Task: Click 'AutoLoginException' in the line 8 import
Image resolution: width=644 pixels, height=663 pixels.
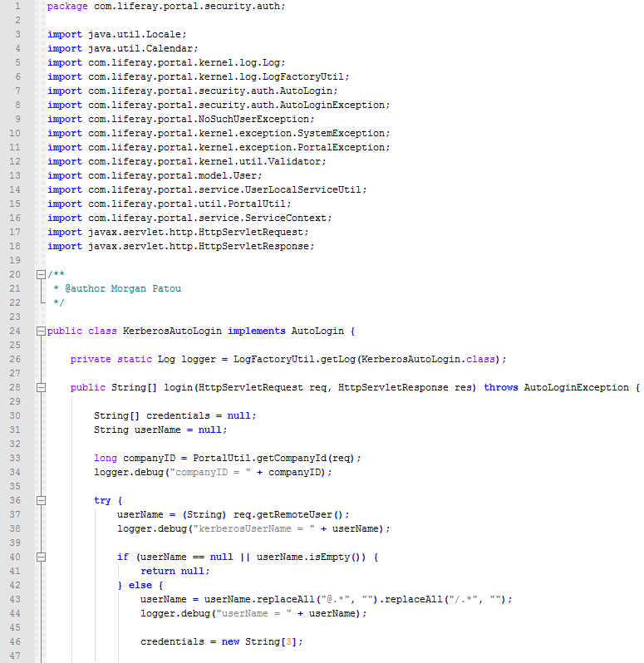Action: point(332,106)
